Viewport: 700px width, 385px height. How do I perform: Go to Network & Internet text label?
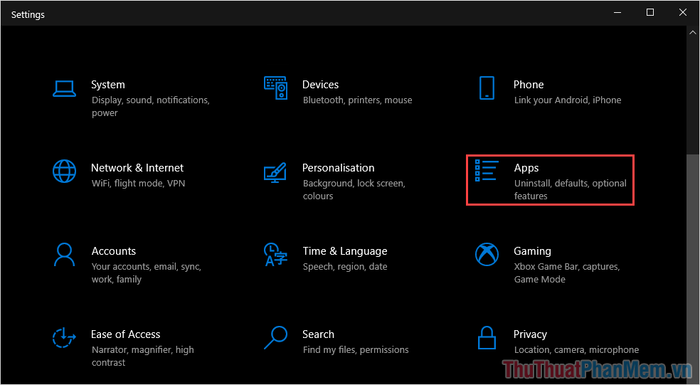(x=137, y=168)
